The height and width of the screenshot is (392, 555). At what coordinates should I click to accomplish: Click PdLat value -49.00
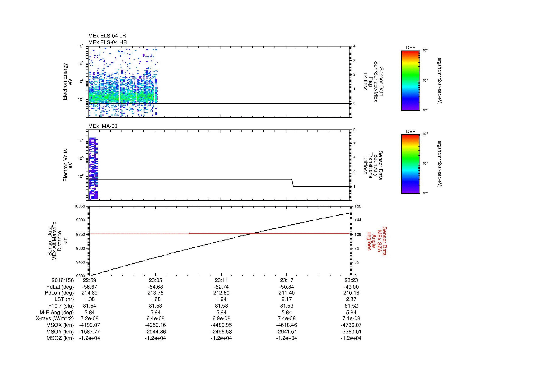coord(351,287)
